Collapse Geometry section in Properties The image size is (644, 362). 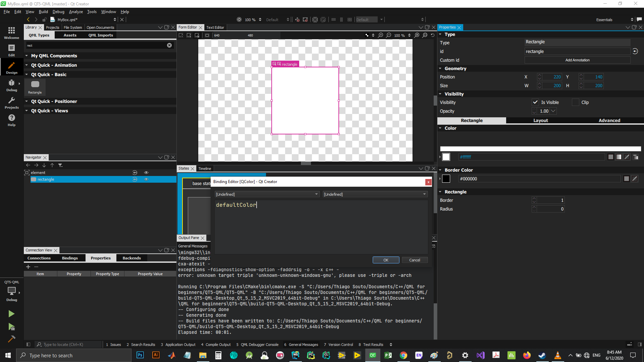[440, 68]
